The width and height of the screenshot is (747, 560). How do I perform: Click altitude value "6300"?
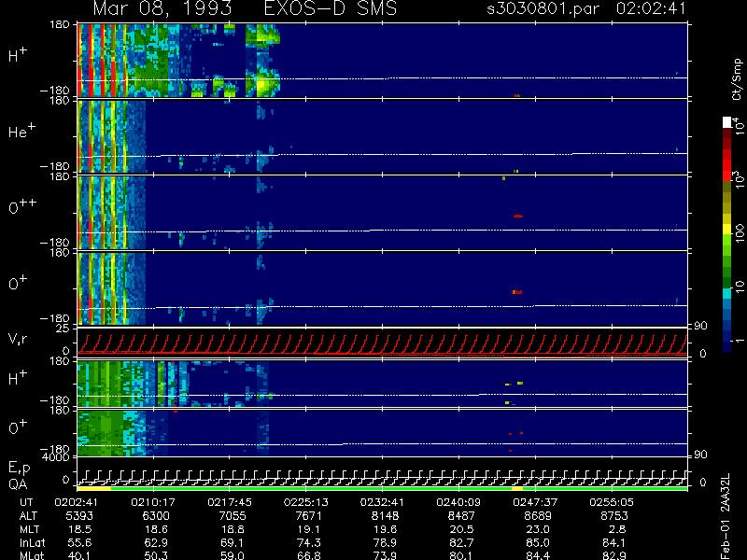tap(156, 516)
